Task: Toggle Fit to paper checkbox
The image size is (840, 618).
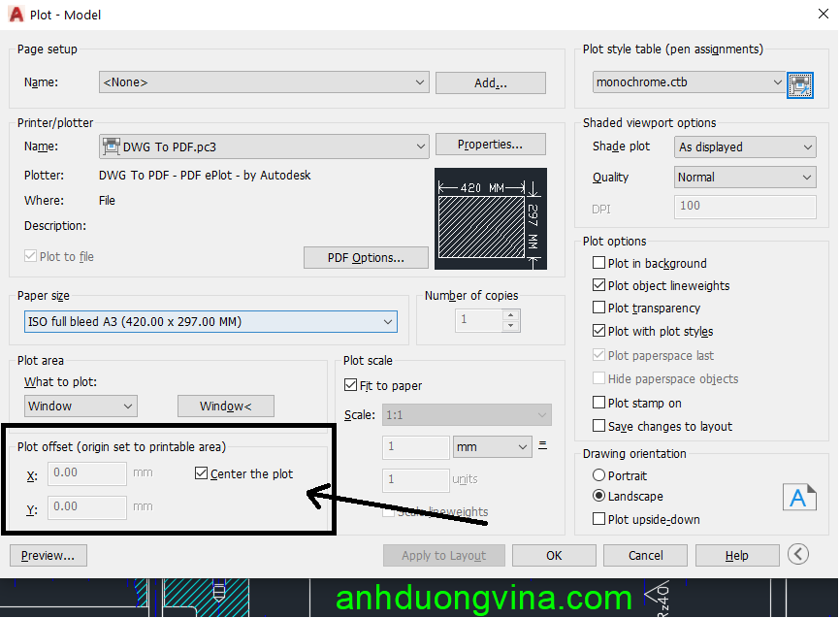Action: [351, 386]
